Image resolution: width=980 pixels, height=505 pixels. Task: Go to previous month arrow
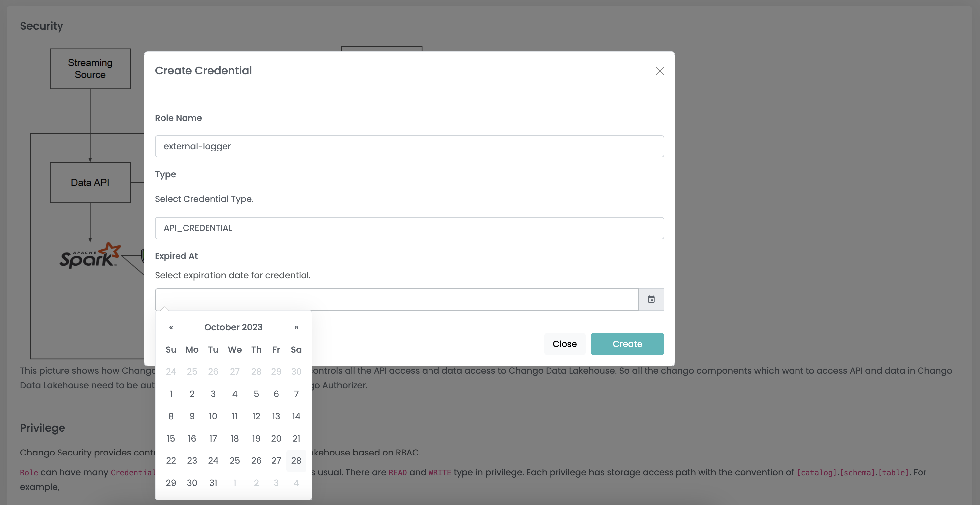(x=171, y=327)
